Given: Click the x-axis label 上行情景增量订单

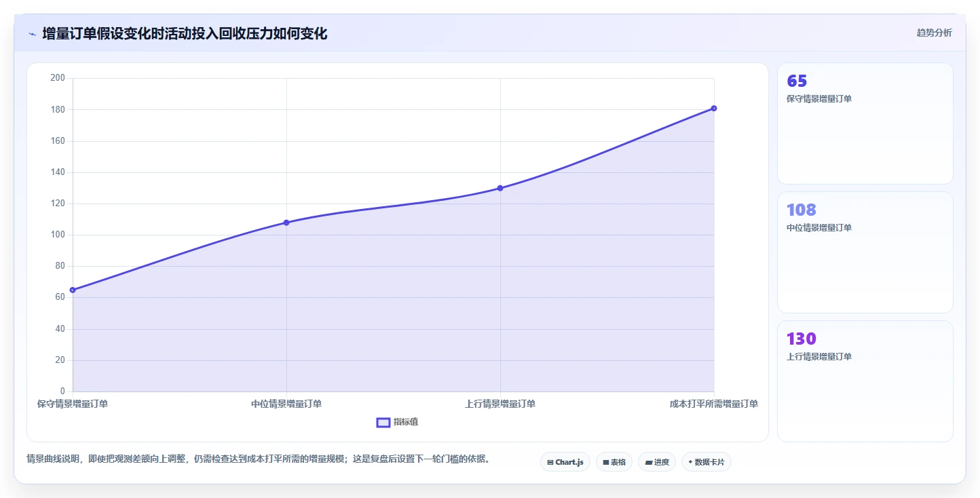Looking at the screenshot, I should (500, 404).
